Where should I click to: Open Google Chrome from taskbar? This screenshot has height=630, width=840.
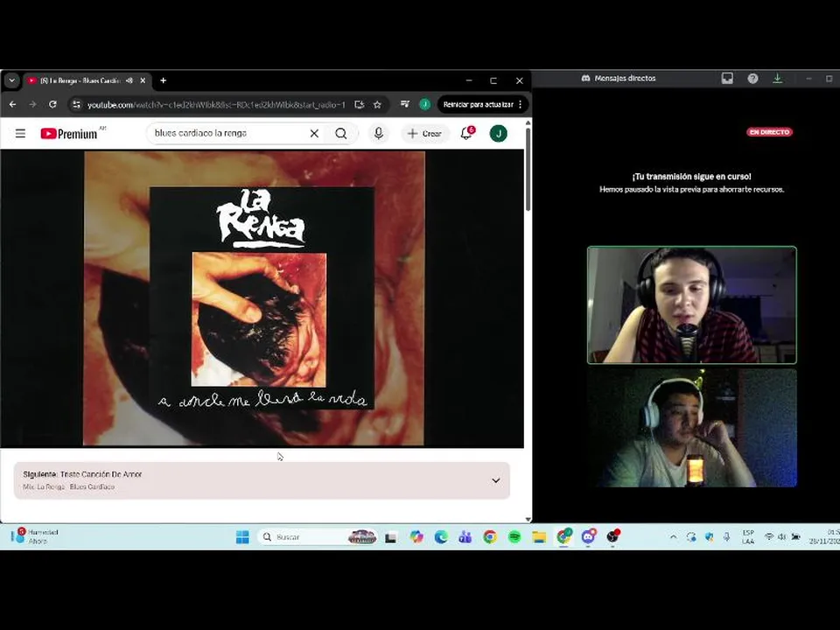click(490, 536)
